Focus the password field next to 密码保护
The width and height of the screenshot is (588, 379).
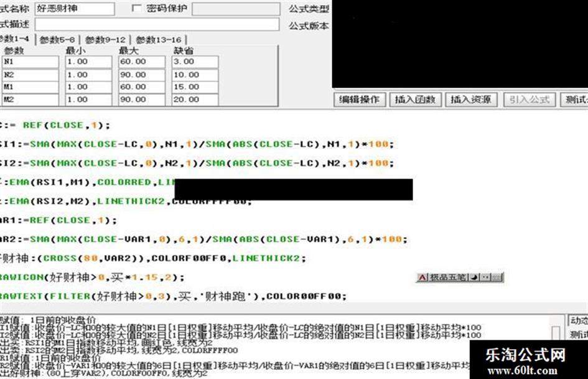click(x=236, y=9)
